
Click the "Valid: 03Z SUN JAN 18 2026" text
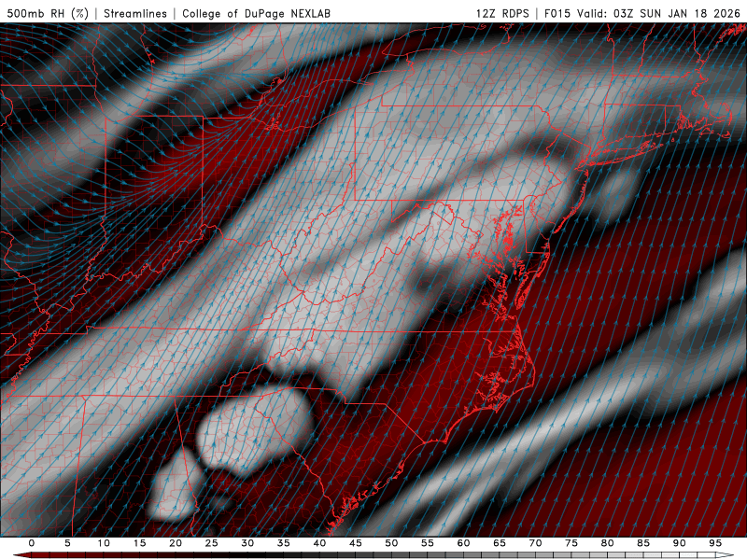coord(659,13)
